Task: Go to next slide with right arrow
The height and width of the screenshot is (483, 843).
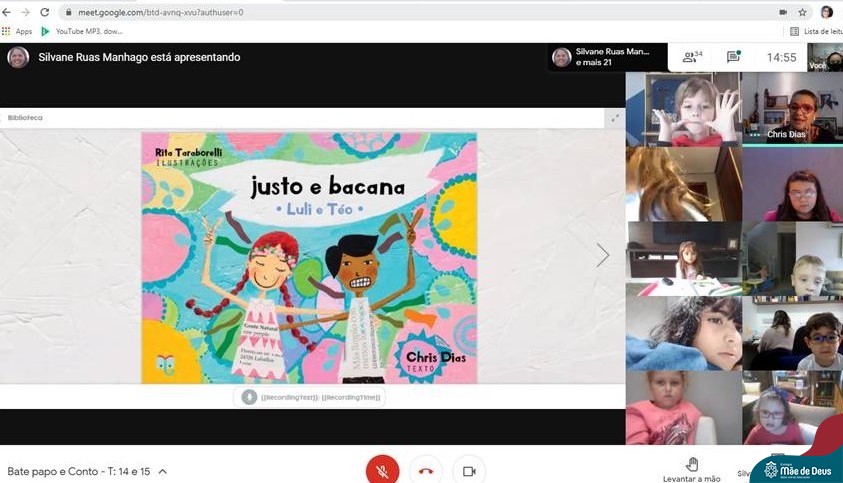Action: (x=602, y=255)
